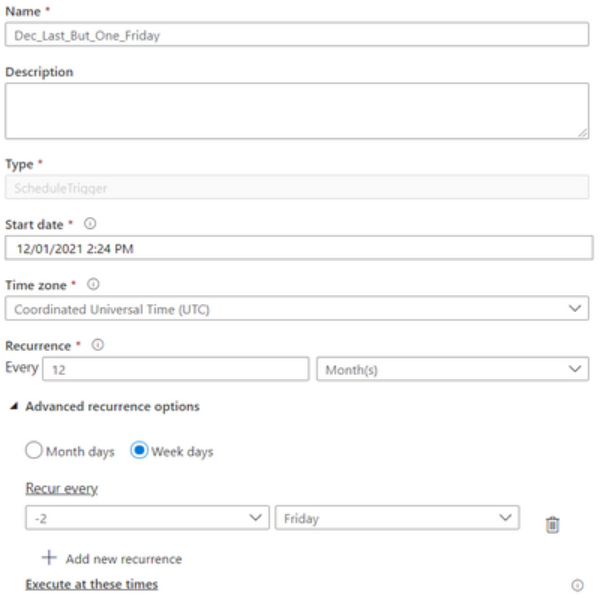
Task: Open the Month(s) frequency dropdown
Action: click(453, 369)
